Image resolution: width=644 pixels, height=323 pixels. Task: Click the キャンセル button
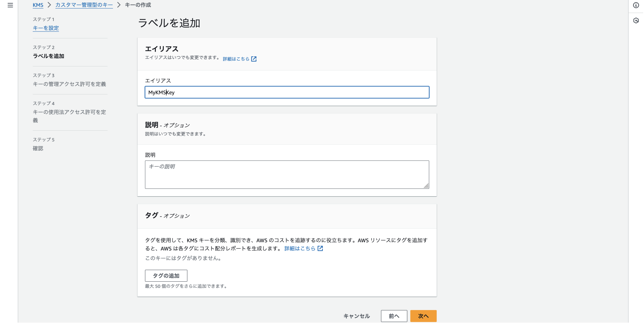[357, 316]
